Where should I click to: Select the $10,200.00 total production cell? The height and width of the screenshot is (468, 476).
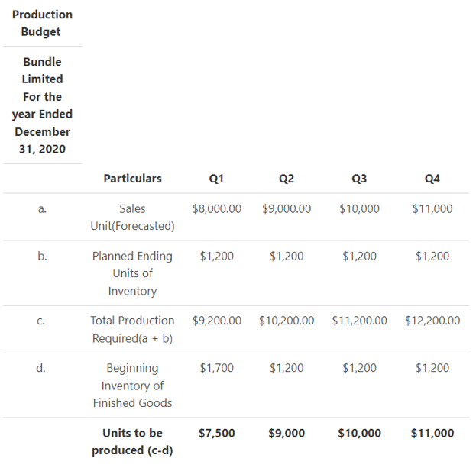[287, 321]
